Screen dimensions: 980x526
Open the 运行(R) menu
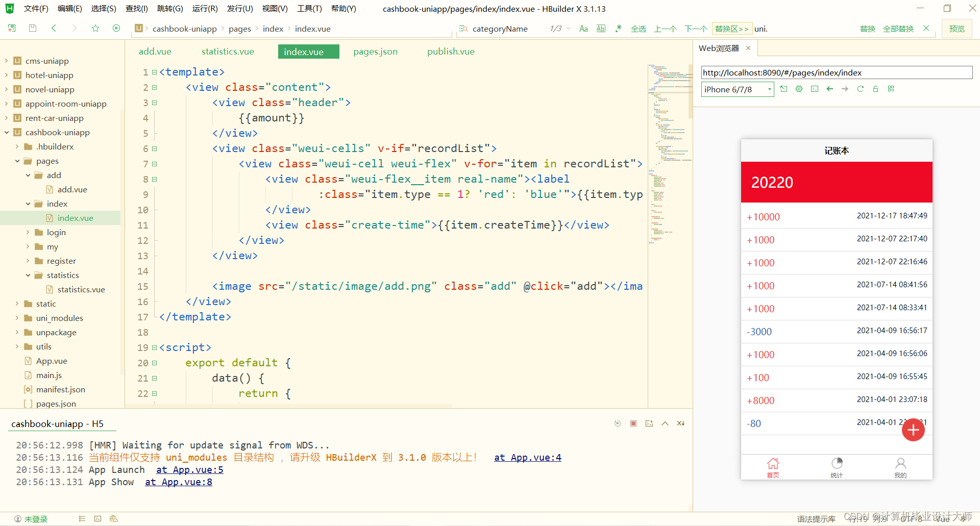205,8
